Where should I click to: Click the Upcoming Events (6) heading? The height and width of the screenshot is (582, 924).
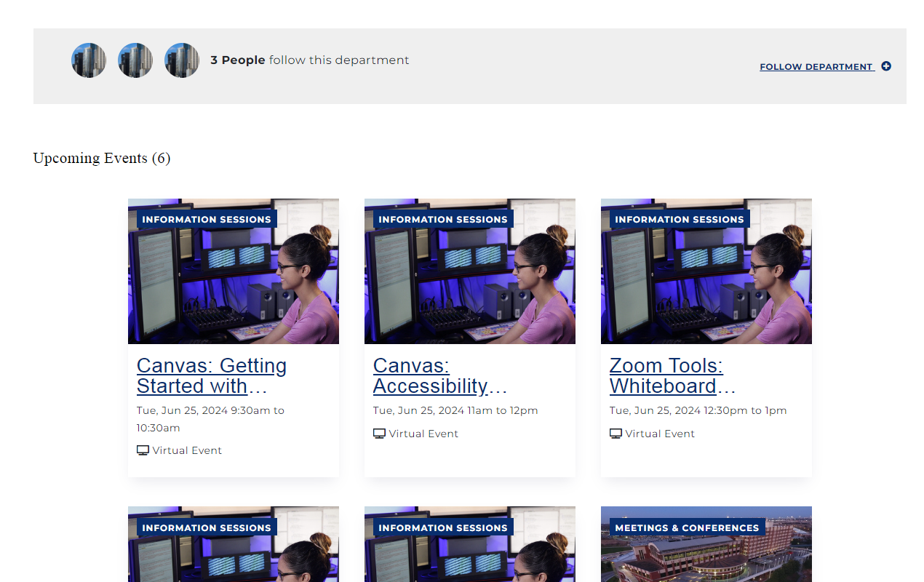point(102,158)
